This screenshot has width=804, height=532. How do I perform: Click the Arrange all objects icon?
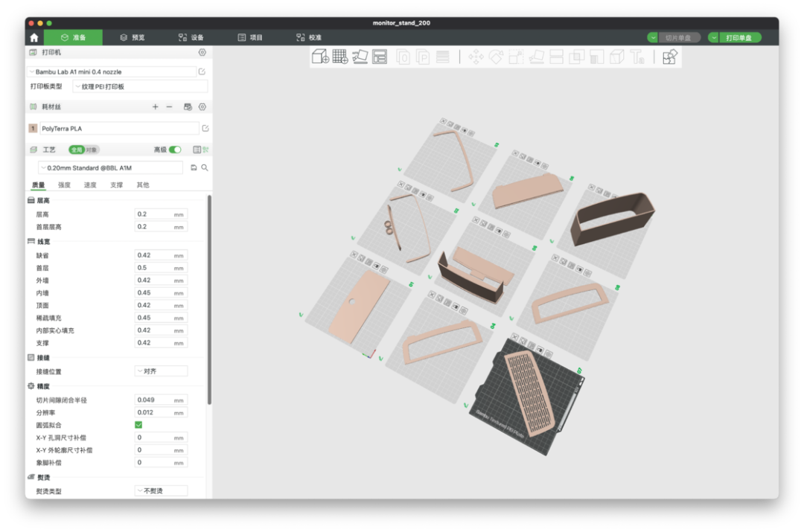(380, 57)
